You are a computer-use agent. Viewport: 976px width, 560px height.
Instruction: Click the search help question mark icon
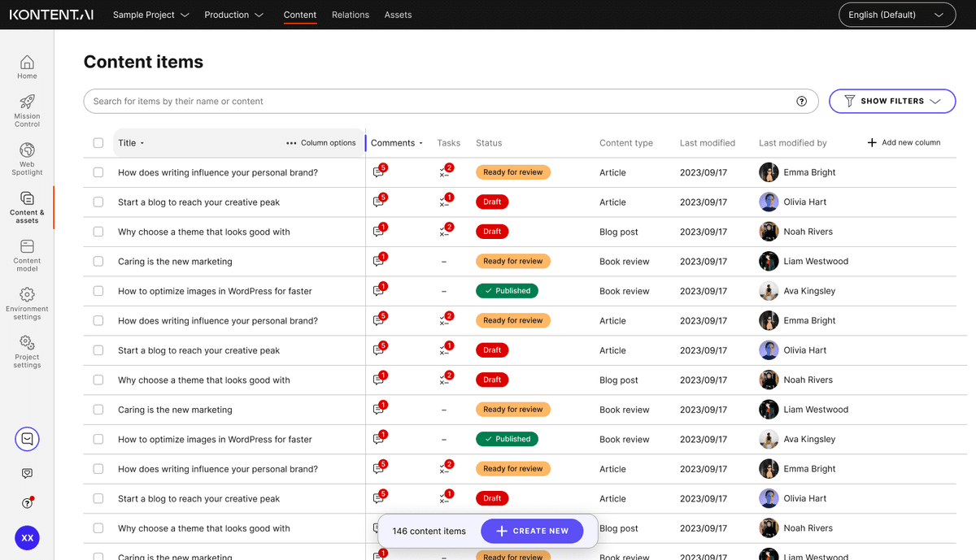tap(801, 102)
